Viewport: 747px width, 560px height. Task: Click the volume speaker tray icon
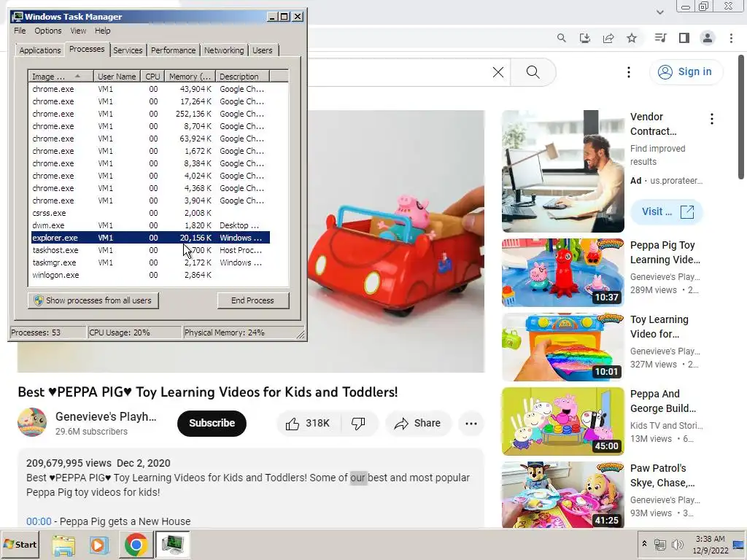tap(677, 545)
